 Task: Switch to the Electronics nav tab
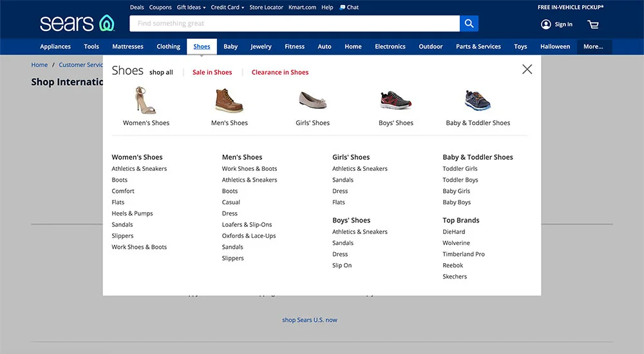click(390, 46)
